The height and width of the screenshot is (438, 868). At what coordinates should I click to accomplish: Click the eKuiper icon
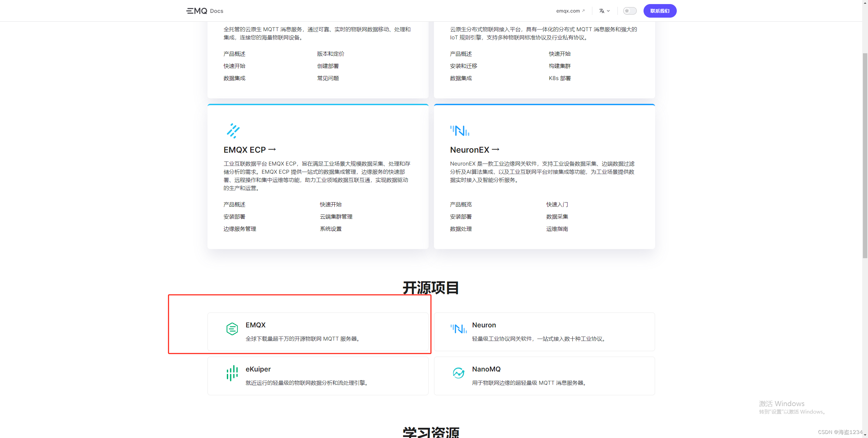point(232,373)
